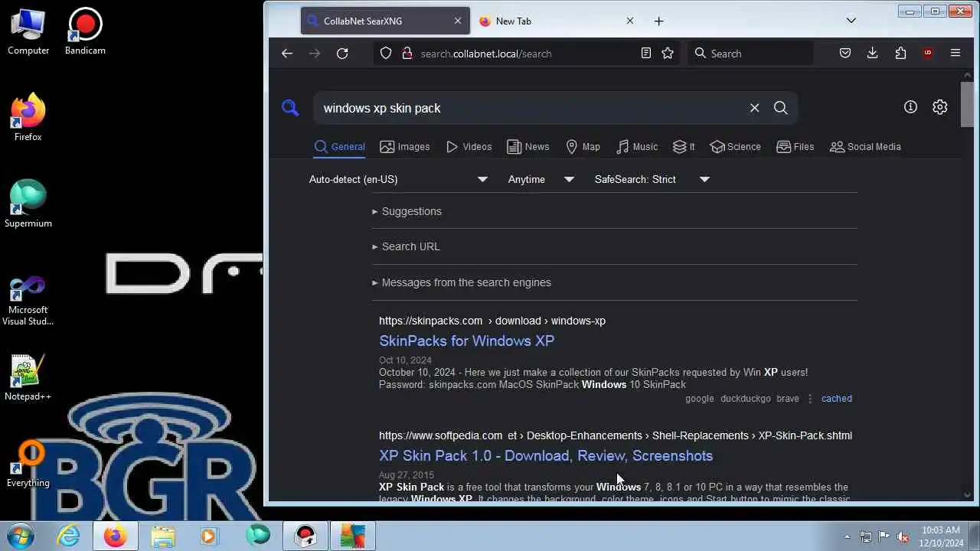This screenshot has height=551, width=980.
Task: Reload the page with the refresh icon
Action: click(x=342, y=54)
